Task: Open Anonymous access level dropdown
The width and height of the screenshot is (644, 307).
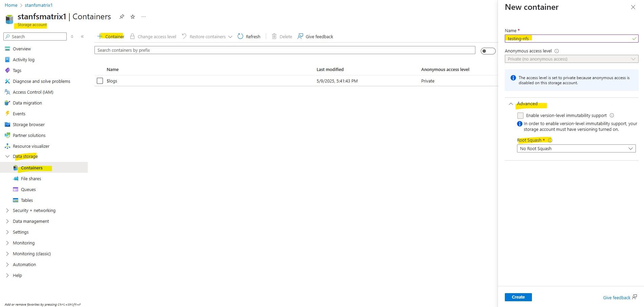Action: (x=572, y=59)
